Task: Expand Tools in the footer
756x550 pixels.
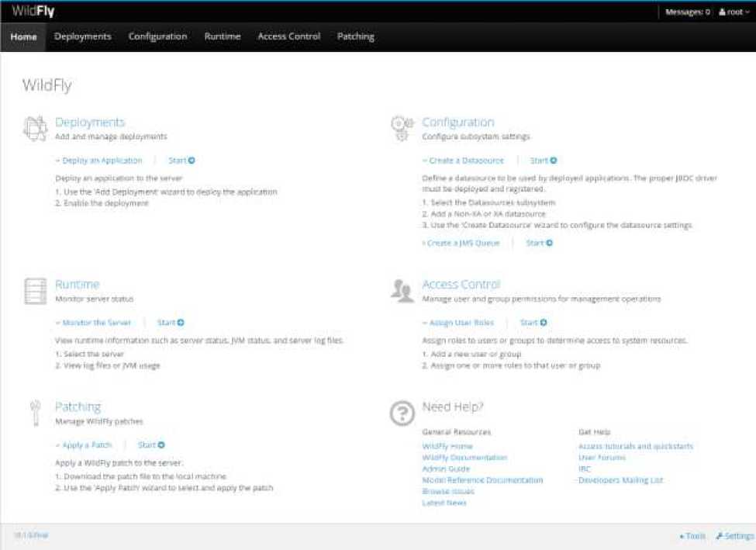Action: point(692,536)
